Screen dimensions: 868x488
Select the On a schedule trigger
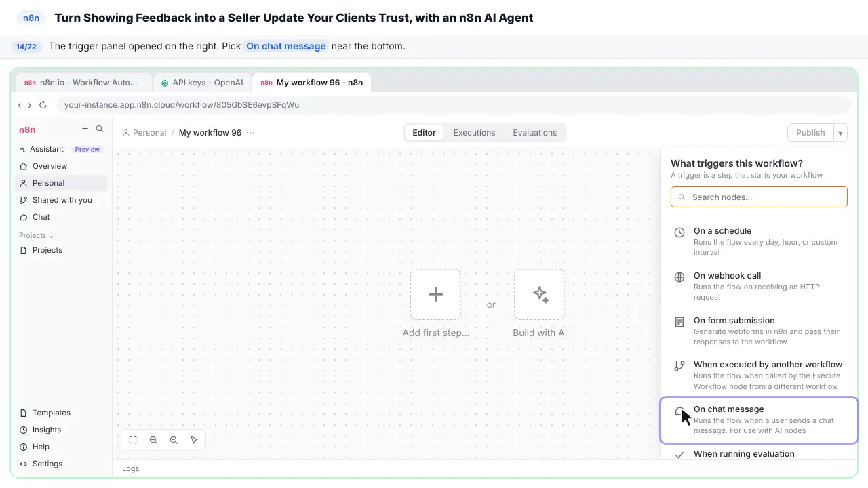tap(759, 241)
